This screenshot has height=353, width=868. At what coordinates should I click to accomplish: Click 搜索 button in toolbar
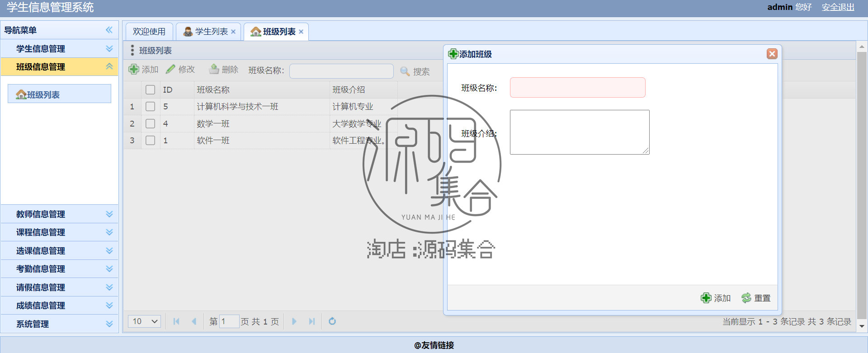tap(415, 71)
